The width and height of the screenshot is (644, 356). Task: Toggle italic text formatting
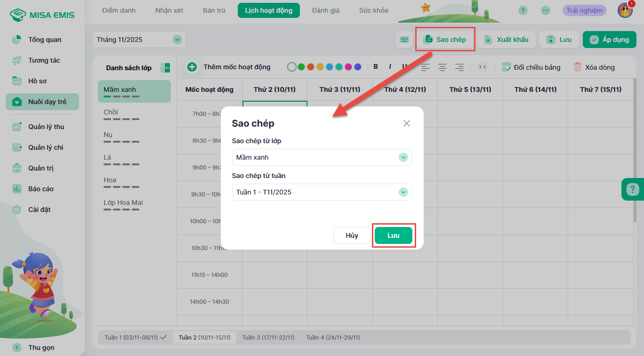[x=390, y=67]
